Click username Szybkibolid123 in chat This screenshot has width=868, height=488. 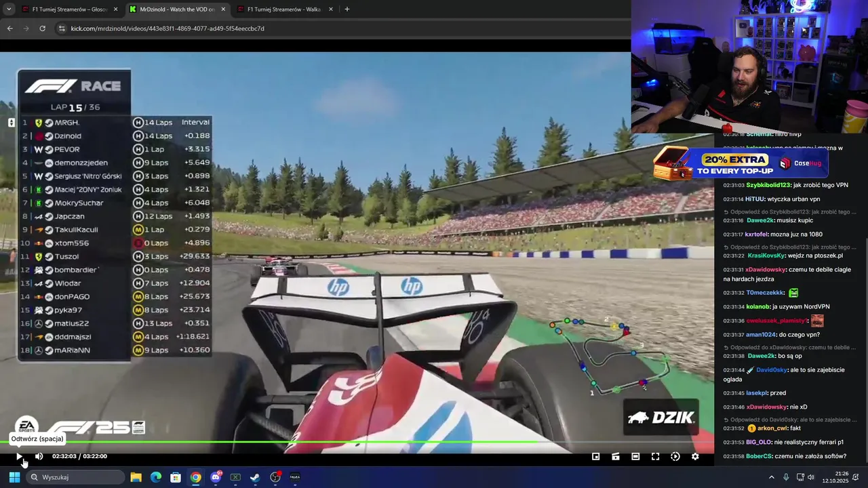769,185
